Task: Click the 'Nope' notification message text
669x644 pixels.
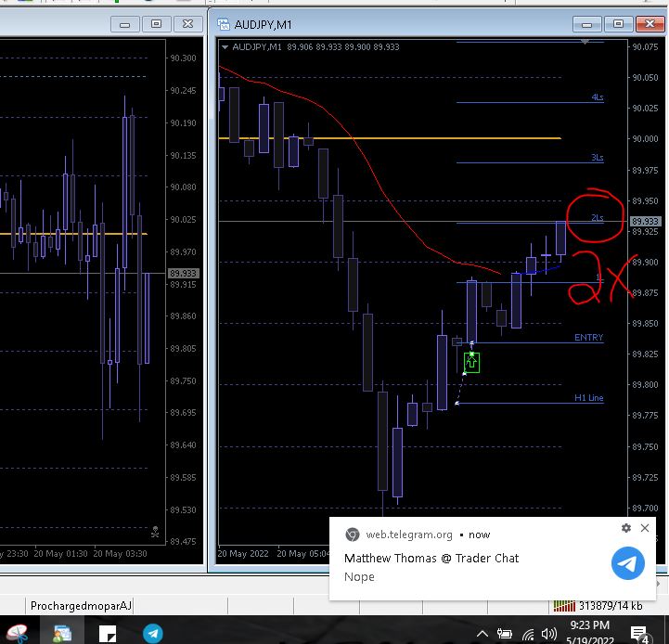Action: [359, 577]
